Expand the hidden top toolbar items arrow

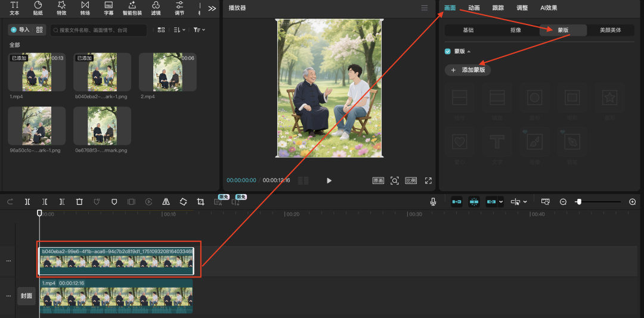click(x=212, y=8)
